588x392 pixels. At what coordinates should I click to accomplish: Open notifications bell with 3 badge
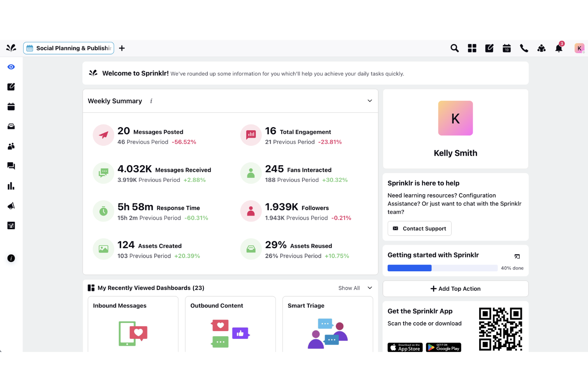click(x=559, y=48)
